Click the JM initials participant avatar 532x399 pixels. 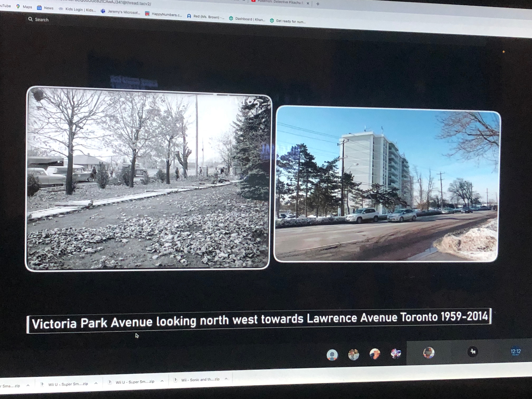(x=473, y=352)
